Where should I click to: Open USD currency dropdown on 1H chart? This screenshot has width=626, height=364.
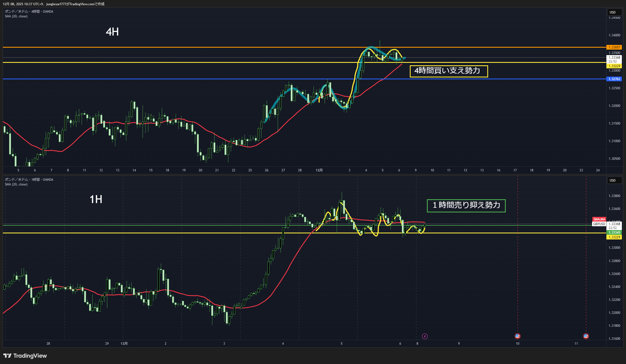614,180
